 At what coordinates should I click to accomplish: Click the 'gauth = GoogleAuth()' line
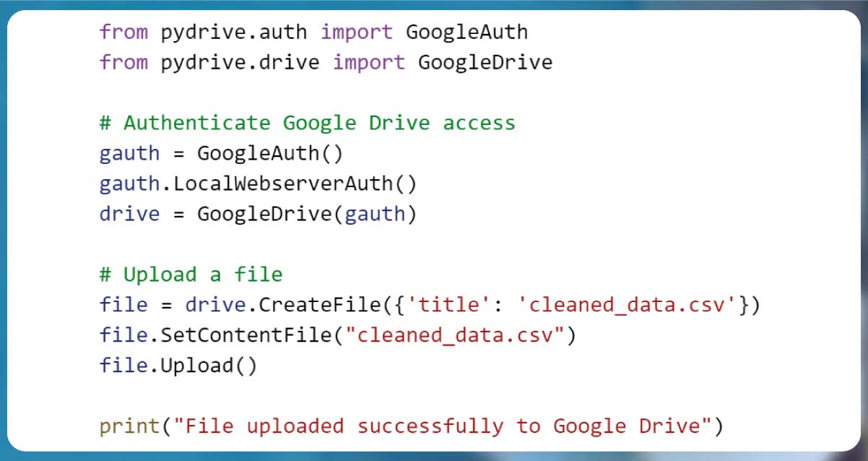pyautogui.click(x=221, y=153)
